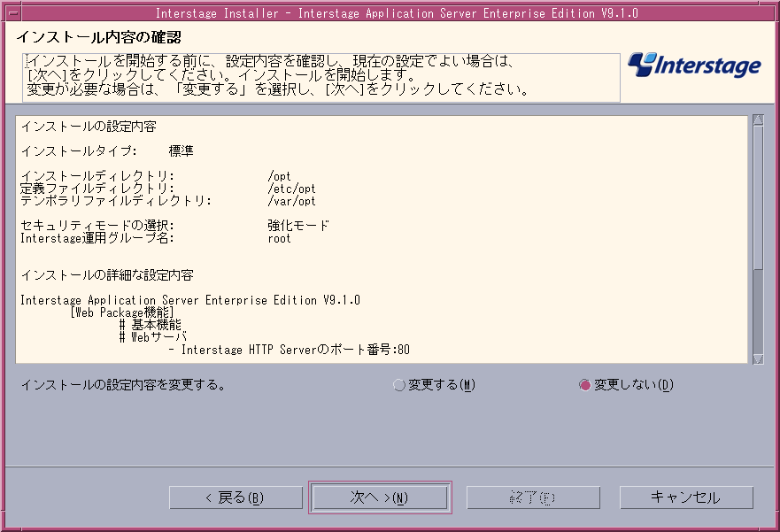
Task: Click the line インストールタイプ: 標準
Action: pyautogui.click(x=107, y=150)
